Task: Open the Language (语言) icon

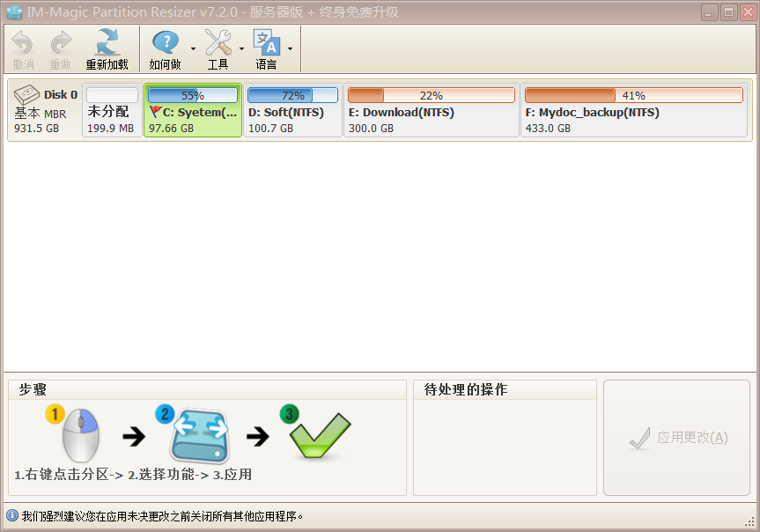Action: pos(266,43)
